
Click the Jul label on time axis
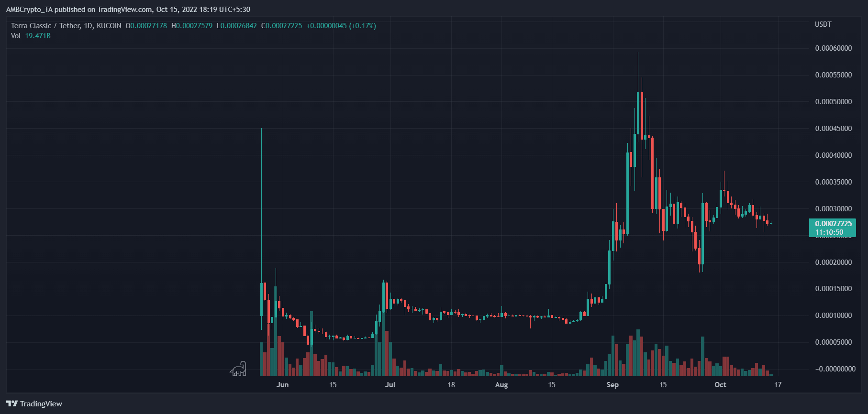(x=390, y=385)
